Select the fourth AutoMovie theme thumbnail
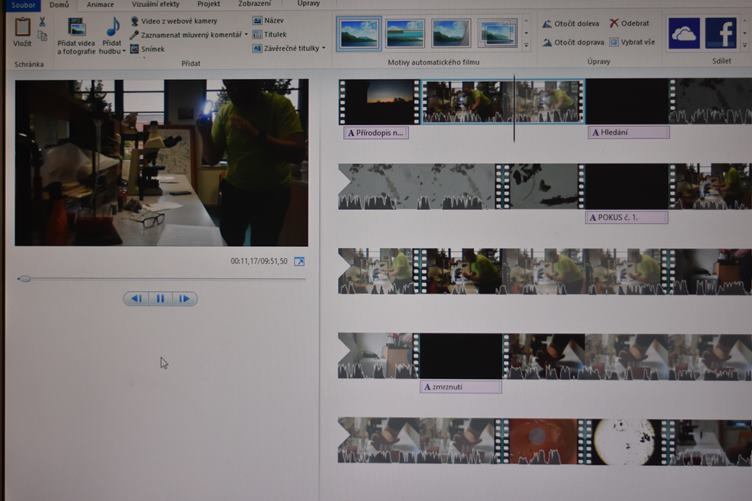This screenshot has height=501, width=752. click(x=497, y=34)
